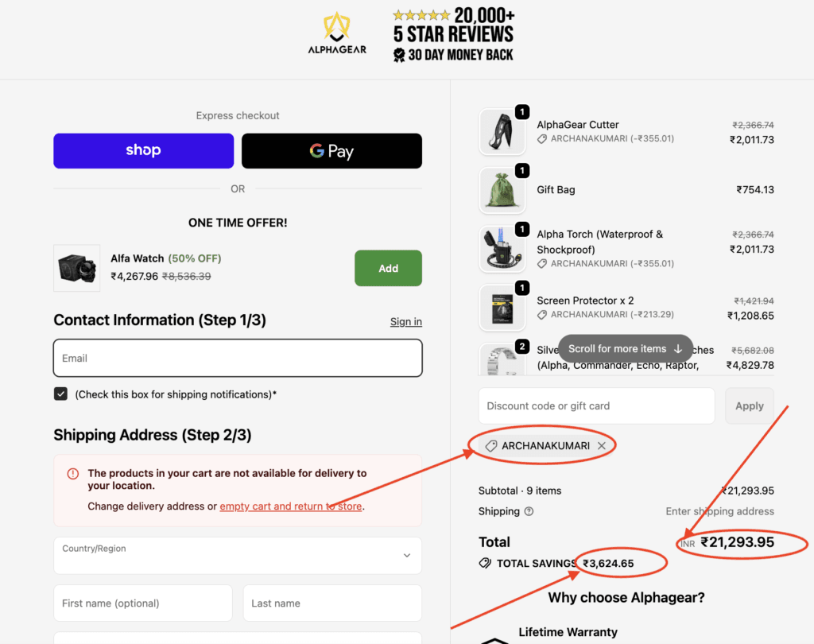The width and height of the screenshot is (814, 644).
Task: Remove the ARCHANAKUMARI discount code
Action: click(602, 446)
